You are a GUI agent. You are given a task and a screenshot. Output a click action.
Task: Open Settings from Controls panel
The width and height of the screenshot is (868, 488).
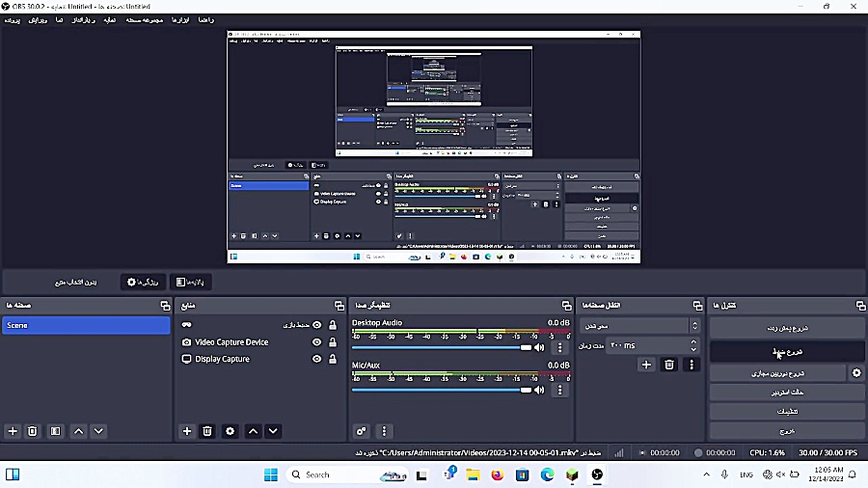787,411
